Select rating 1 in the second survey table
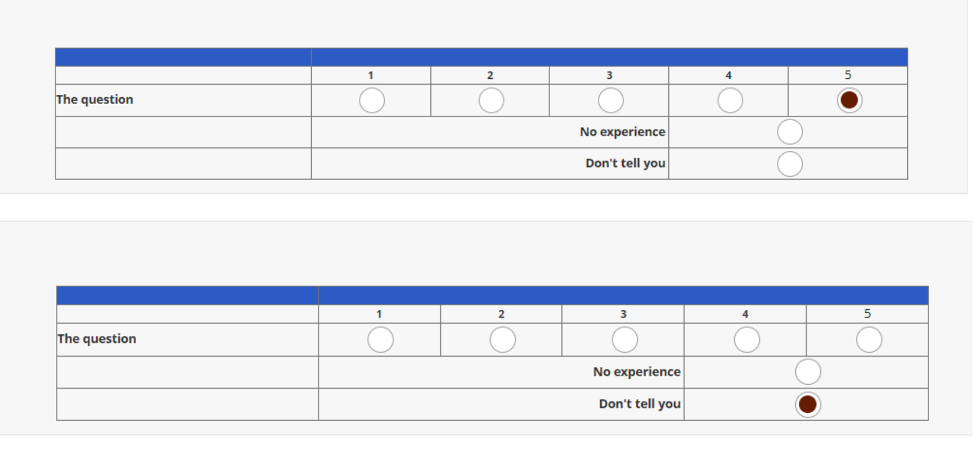Screen dimensions: 980x471 click(380, 340)
